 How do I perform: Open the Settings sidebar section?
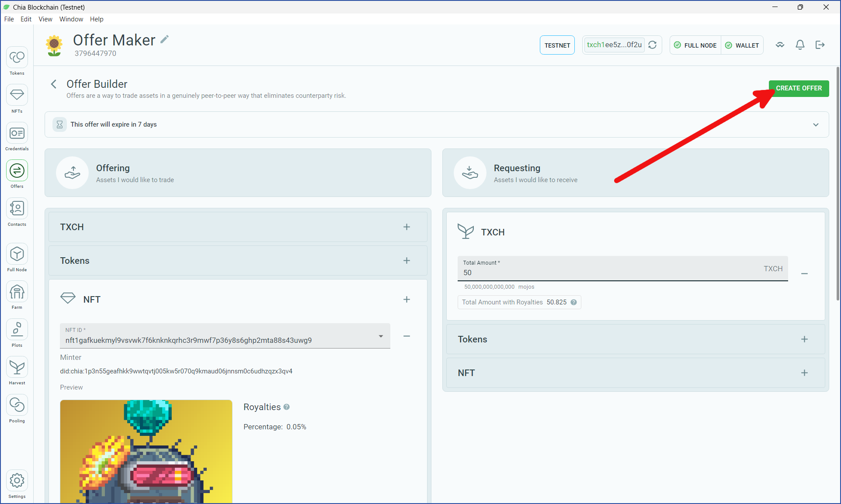coord(17,484)
